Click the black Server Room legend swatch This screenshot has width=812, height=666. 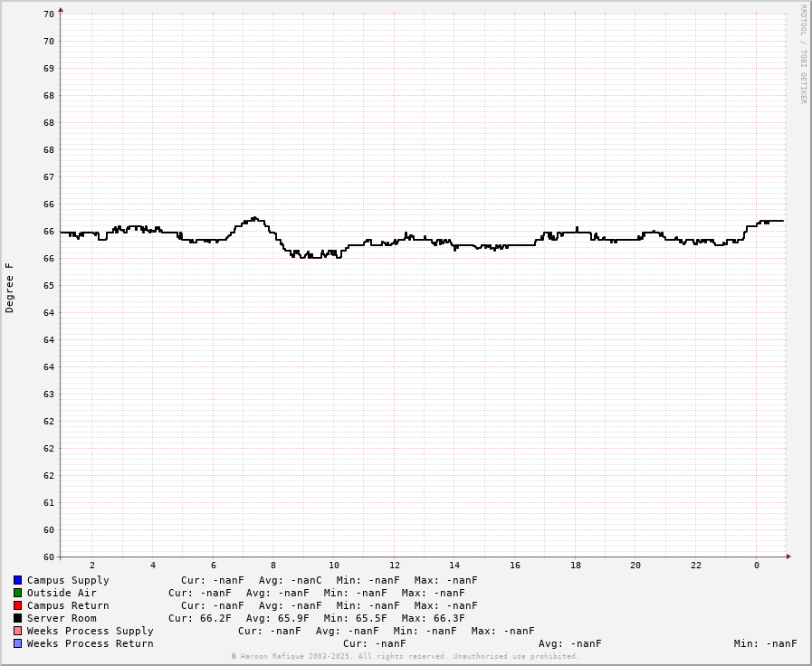click(17, 618)
